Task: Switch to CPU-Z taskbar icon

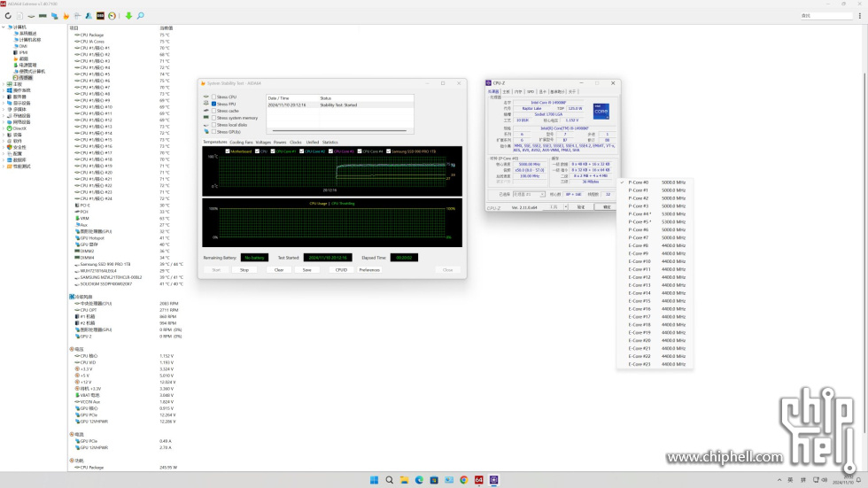Action: point(494,480)
